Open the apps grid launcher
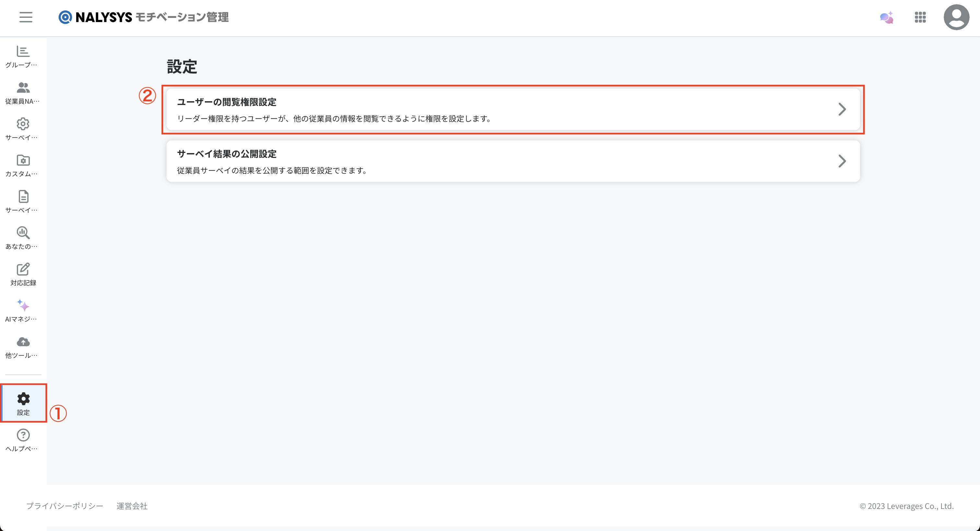The height and width of the screenshot is (531, 980). click(920, 17)
